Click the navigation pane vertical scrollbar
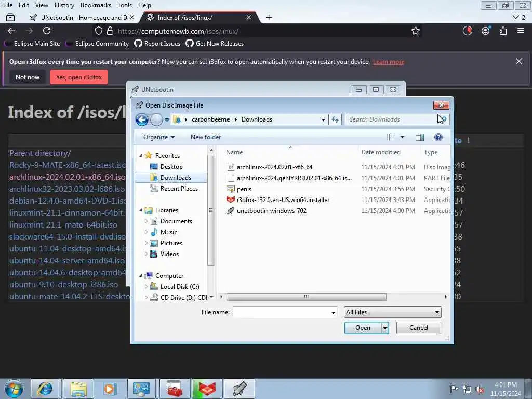Image resolution: width=532 pixels, height=399 pixels. pyautogui.click(x=211, y=210)
